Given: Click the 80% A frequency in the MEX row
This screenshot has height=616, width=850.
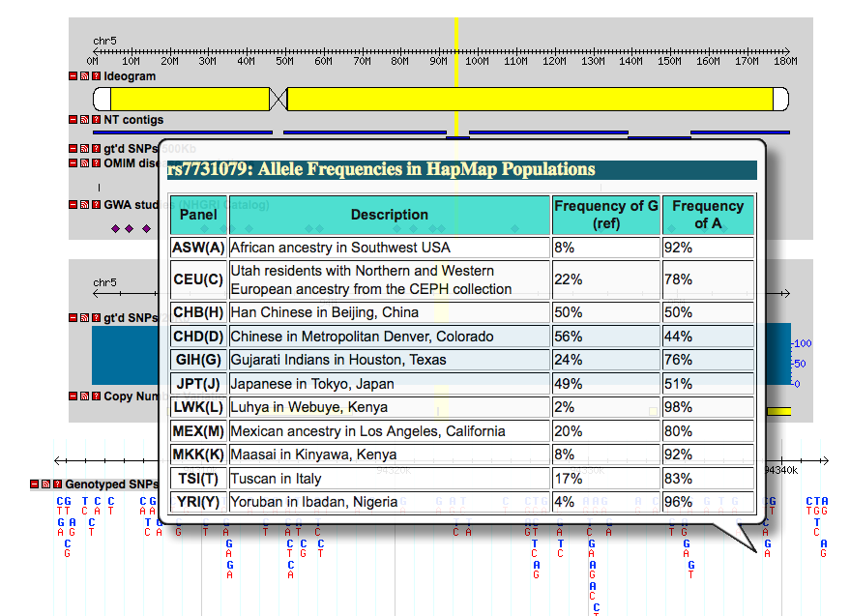Looking at the screenshot, I should click(x=678, y=431).
